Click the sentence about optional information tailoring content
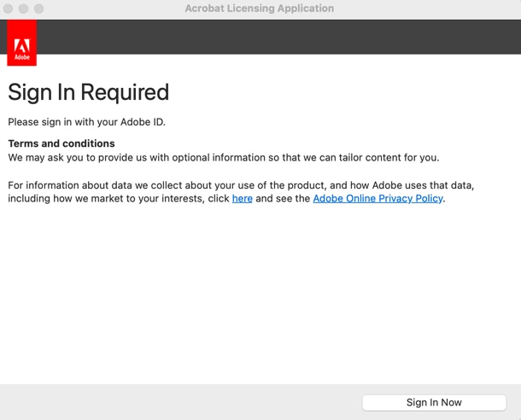 (x=224, y=157)
